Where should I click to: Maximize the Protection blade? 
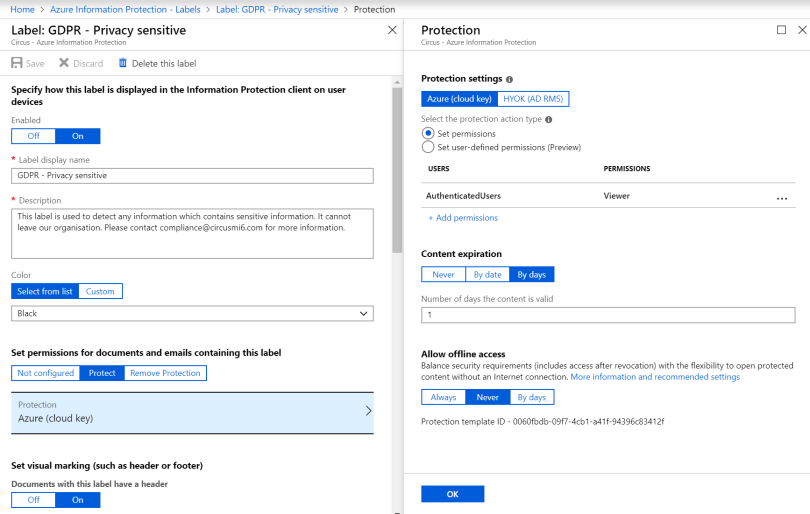pyautogui.click(x=781, y=30)
